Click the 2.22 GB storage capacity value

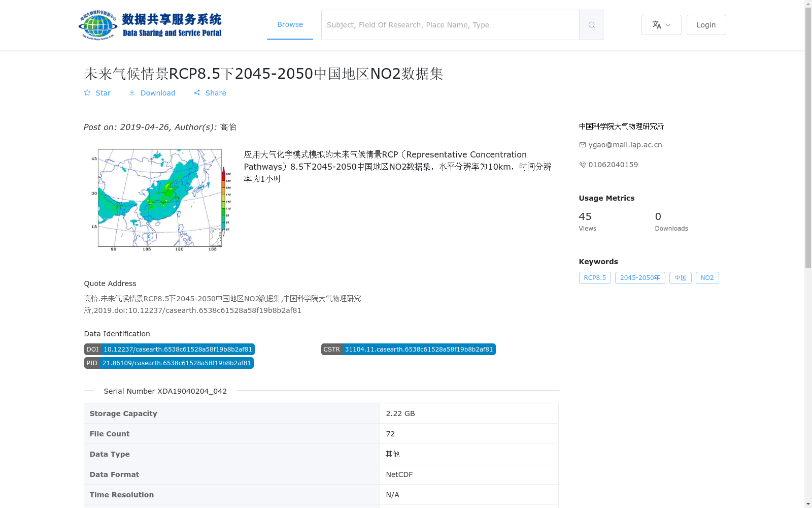point(400,414)
